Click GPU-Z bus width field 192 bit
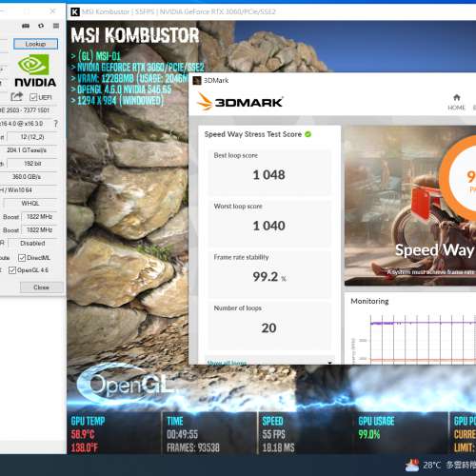476x476 pixels. coord(32,164)
